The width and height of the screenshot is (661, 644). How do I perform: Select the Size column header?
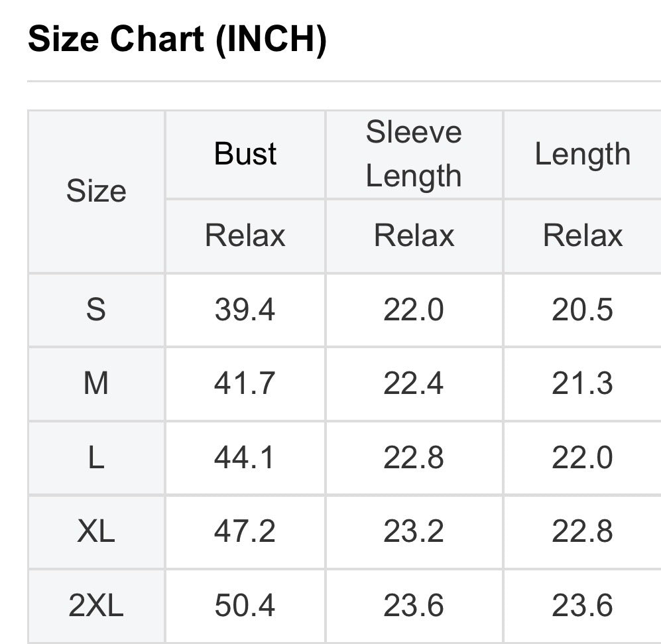[x=96, y=191]
